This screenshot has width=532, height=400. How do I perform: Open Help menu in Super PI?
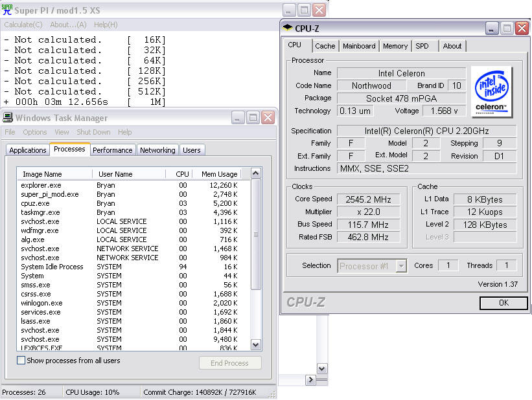(106, 25)
